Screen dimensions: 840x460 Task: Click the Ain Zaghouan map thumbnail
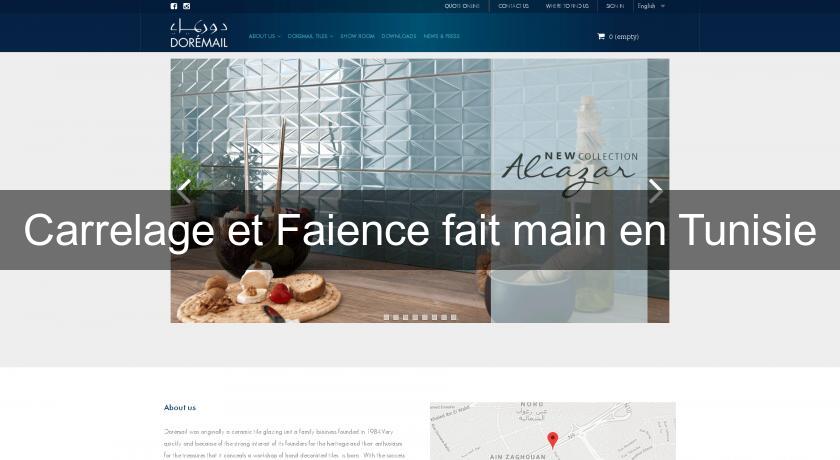coord(552,431)
